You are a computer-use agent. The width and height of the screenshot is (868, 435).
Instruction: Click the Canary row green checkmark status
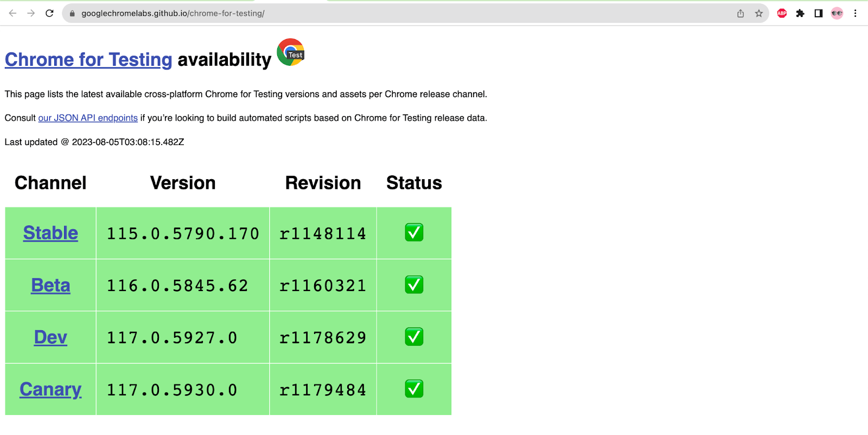414,389
